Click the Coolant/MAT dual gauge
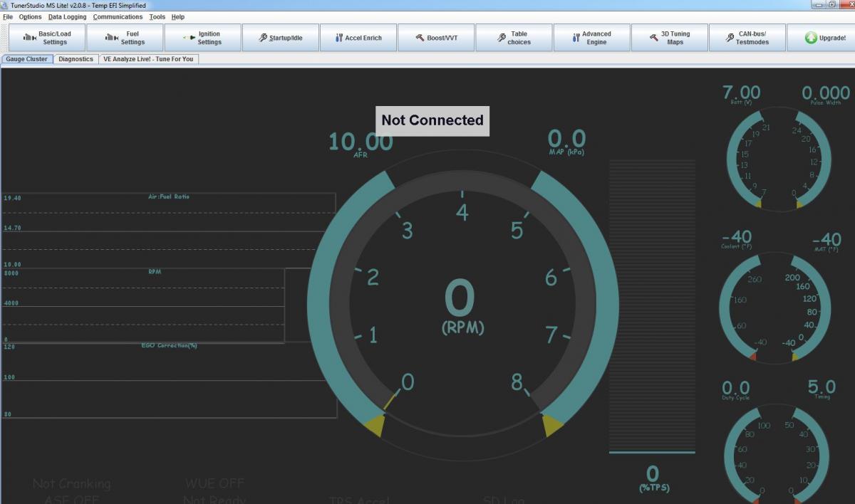Screen dimensions: 855x504 click(775, 308)
